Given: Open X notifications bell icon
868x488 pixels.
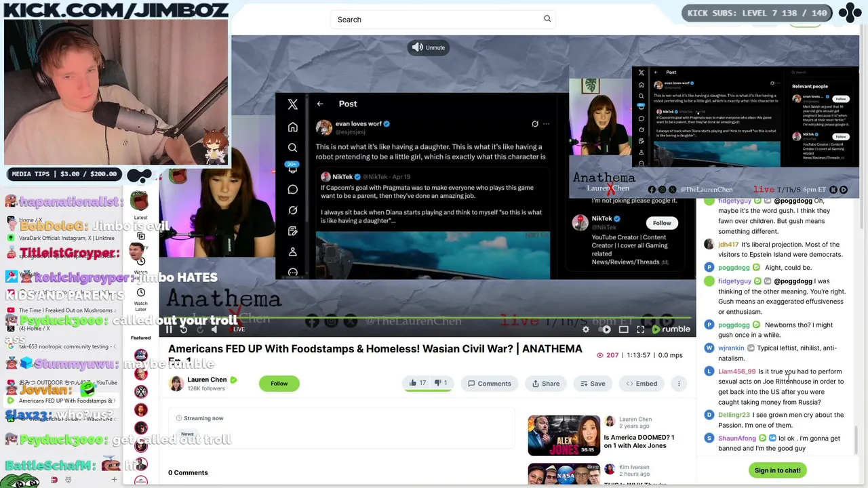Looking at the screenshot, I should click(292, 169).
